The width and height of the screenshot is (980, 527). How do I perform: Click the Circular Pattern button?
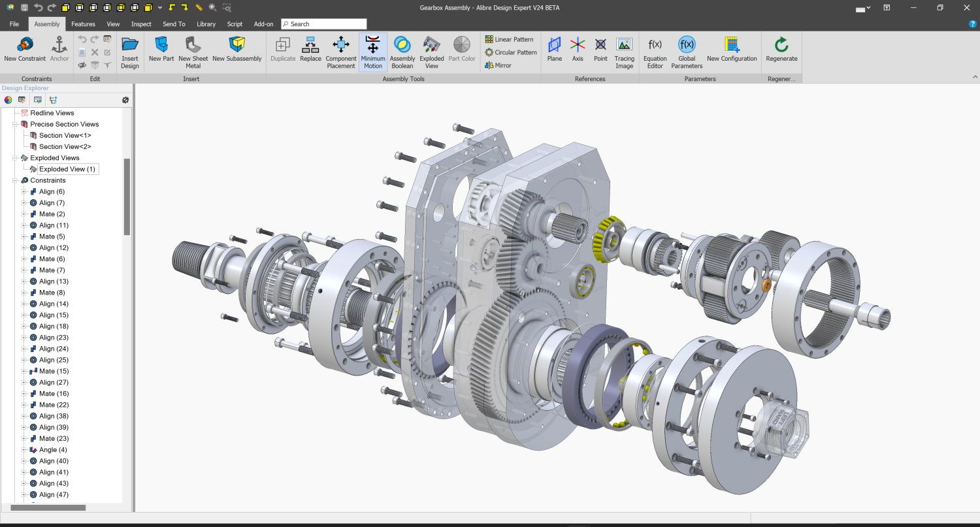pyautogui.click(x=511, y=52)
